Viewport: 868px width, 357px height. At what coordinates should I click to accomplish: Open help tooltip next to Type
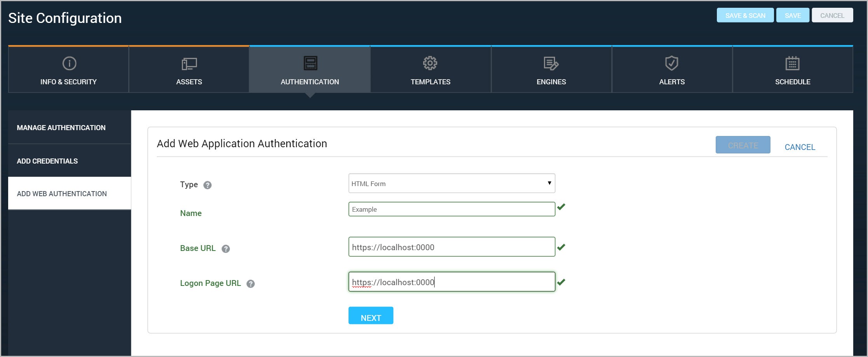207,185
